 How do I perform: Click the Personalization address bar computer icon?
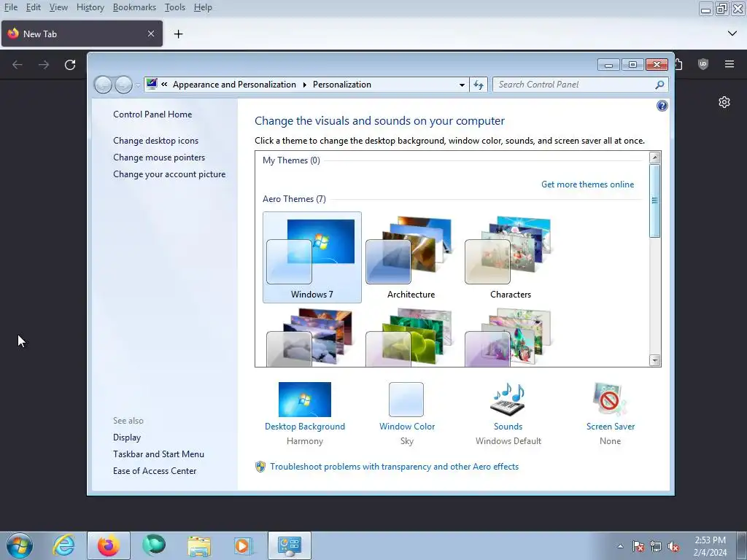pyautogui.click(x=152, y=85)
